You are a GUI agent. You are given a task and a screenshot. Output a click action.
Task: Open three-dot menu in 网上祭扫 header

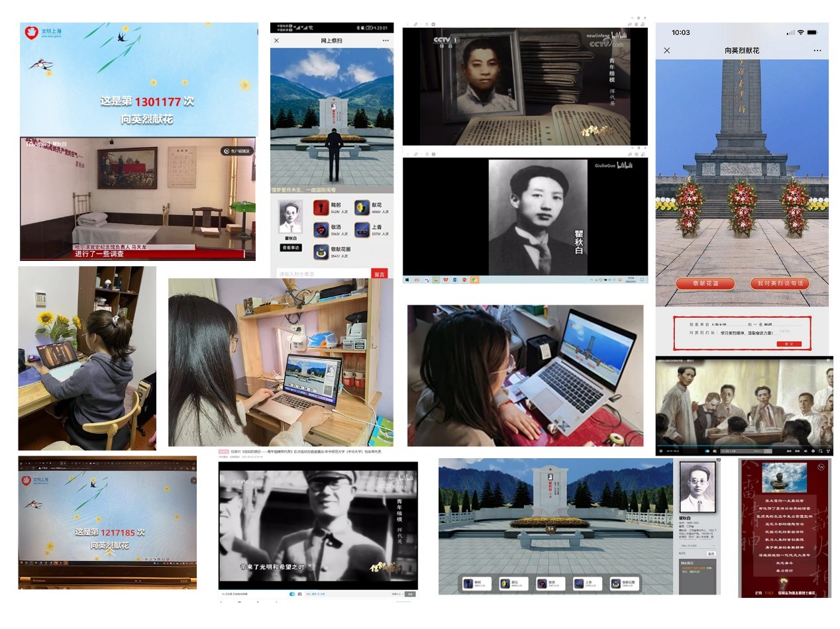(386, 41)
